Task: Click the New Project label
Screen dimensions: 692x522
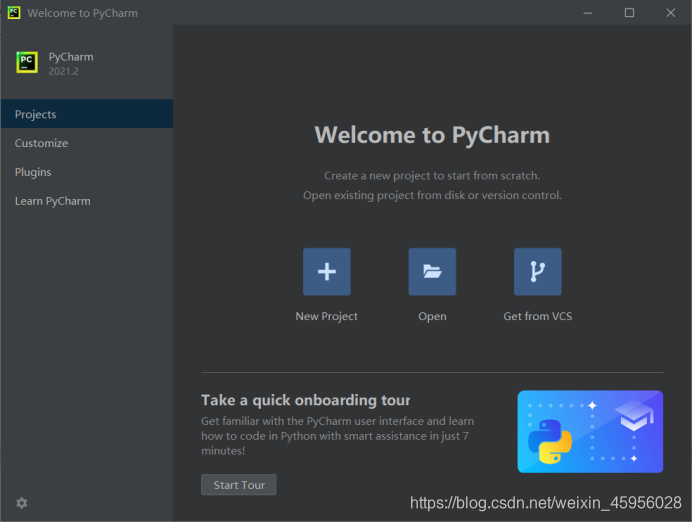Action: click(327, 316)
